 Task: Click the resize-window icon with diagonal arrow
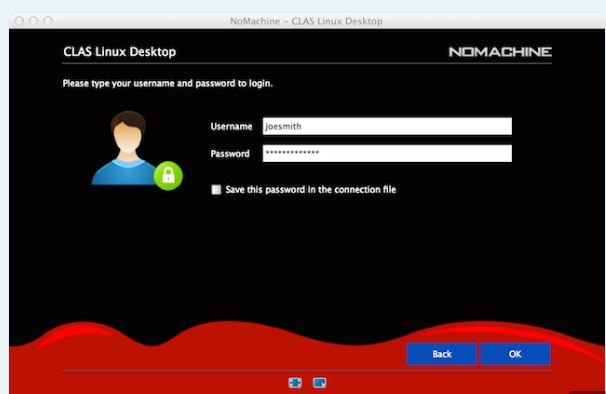[319, 383]
